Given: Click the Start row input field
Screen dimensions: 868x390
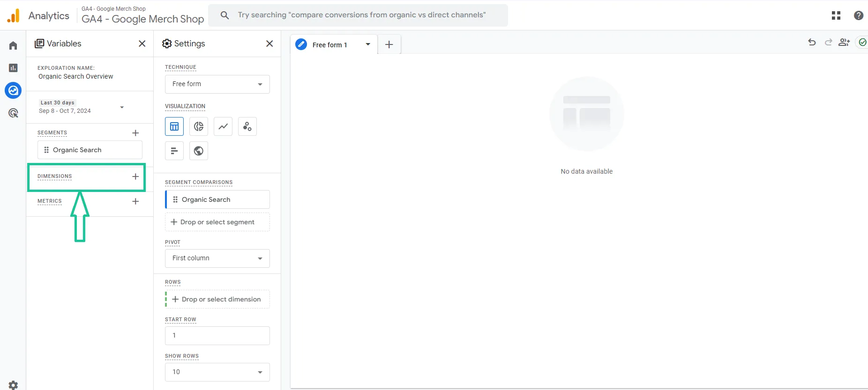Looking at the screenshot, I should click(217, 336).
